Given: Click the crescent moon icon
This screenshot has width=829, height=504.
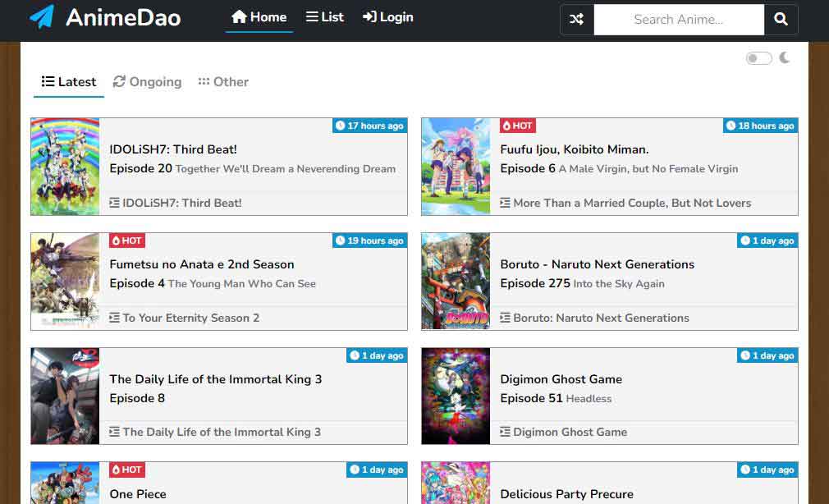Looking at the screenshot, I should click(785, 57).
